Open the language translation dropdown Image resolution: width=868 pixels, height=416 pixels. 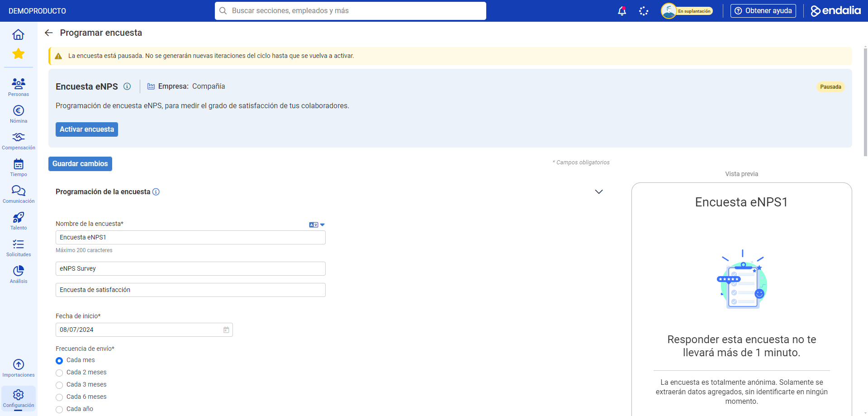coord(317,225)
